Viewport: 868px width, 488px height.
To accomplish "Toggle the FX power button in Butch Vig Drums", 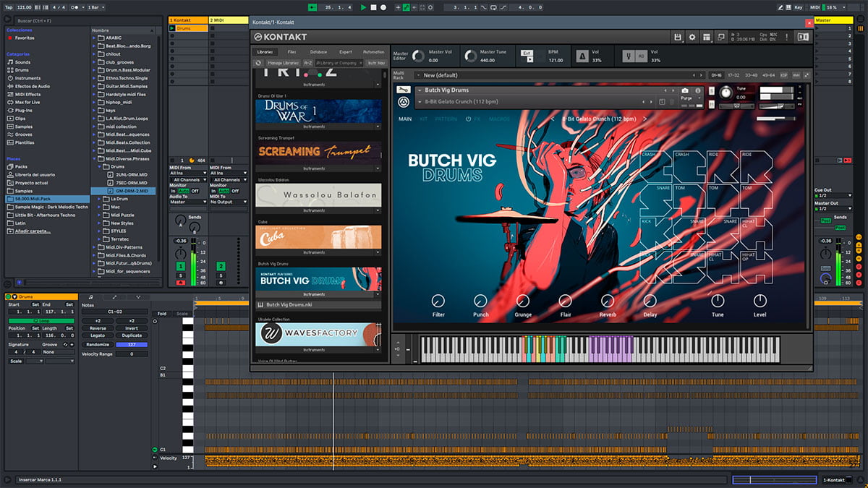I will coord(468,119).
